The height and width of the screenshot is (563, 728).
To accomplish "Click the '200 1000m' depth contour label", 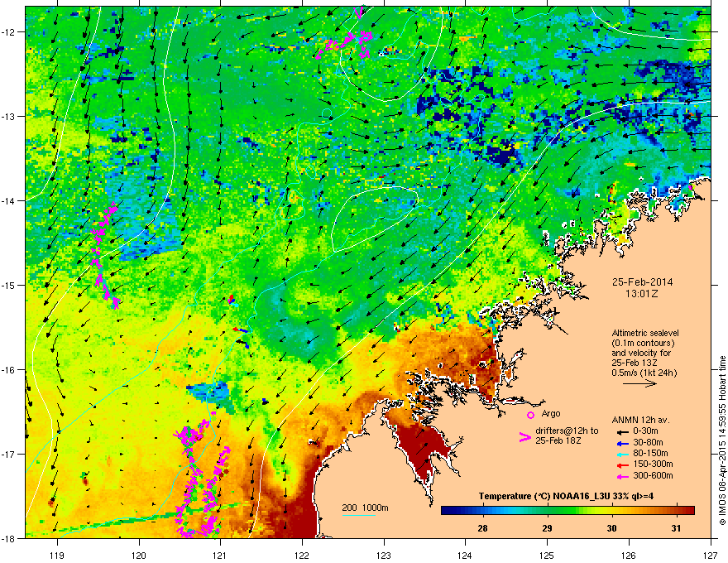I will [366, 508].
